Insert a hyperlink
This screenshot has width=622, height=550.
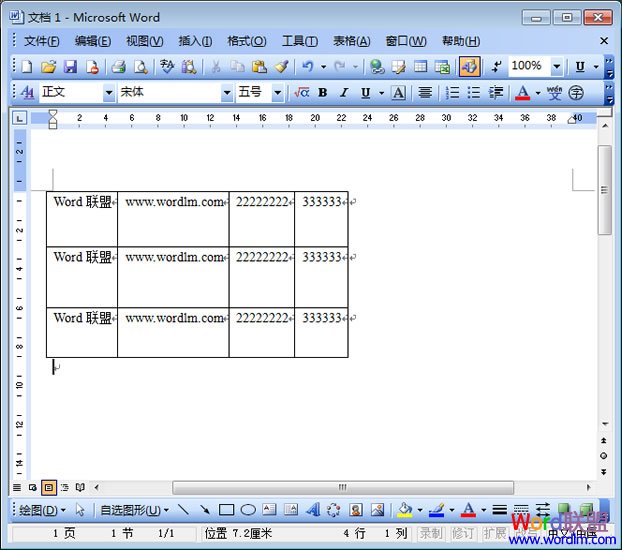tap(376, 67)
